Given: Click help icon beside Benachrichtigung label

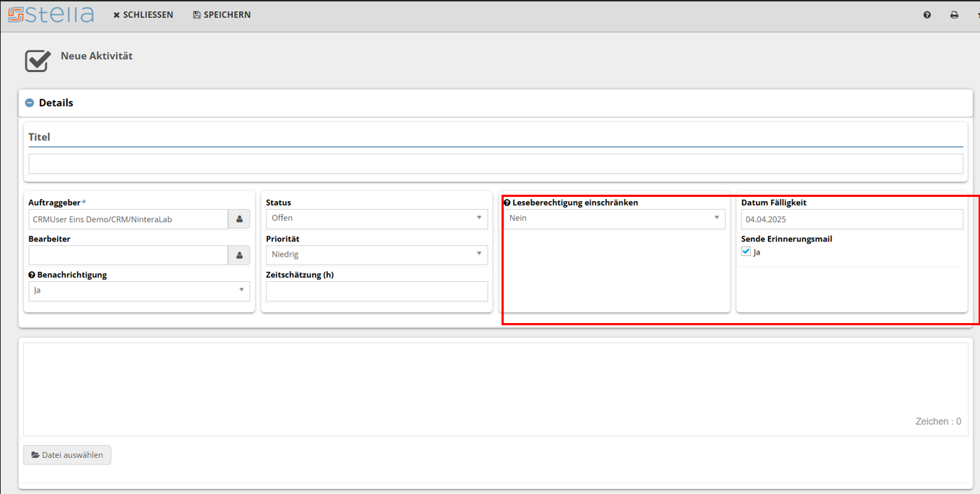Looking at the screenshot, I should pos(32,275).
